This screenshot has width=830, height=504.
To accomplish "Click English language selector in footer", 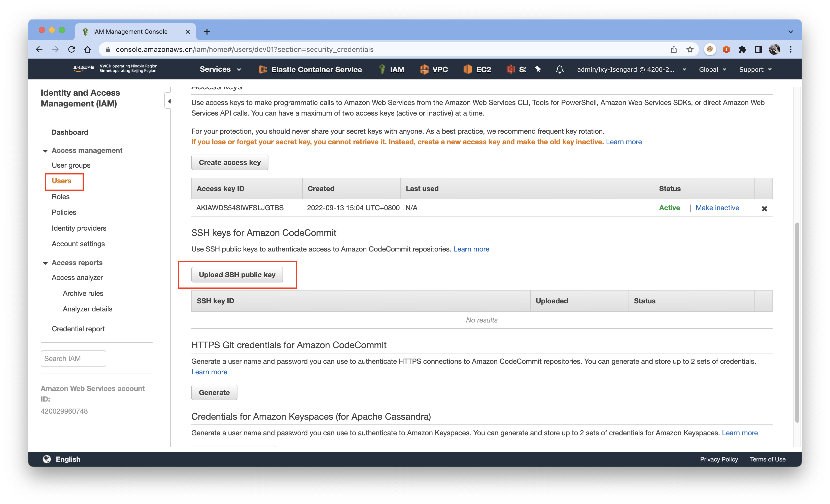I will [68, 459].
